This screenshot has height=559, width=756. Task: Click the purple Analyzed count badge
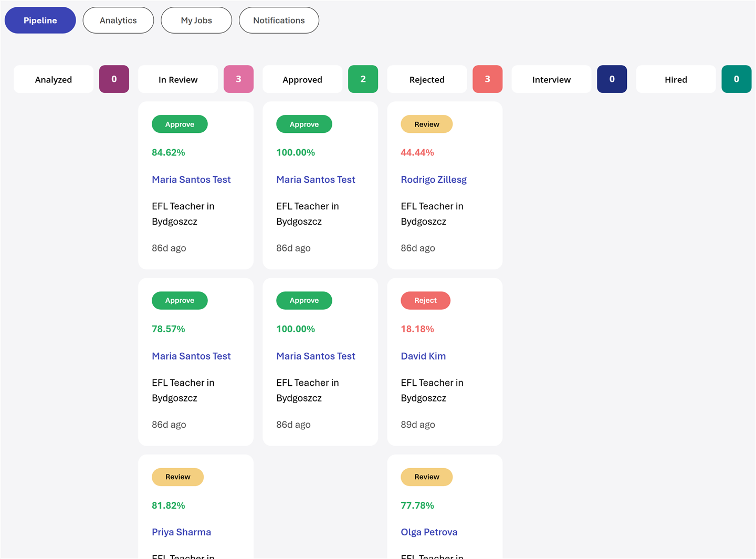[114, 79]
